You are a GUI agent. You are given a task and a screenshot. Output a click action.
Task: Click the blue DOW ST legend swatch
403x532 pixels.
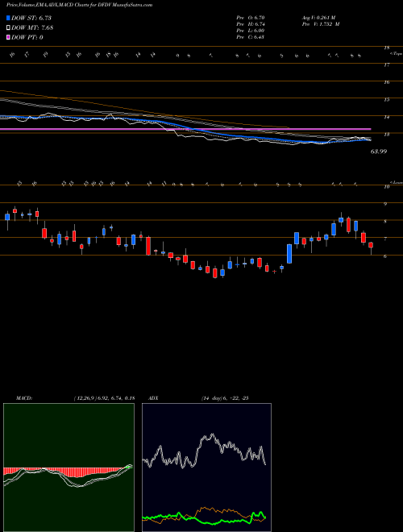coord(8,18)
